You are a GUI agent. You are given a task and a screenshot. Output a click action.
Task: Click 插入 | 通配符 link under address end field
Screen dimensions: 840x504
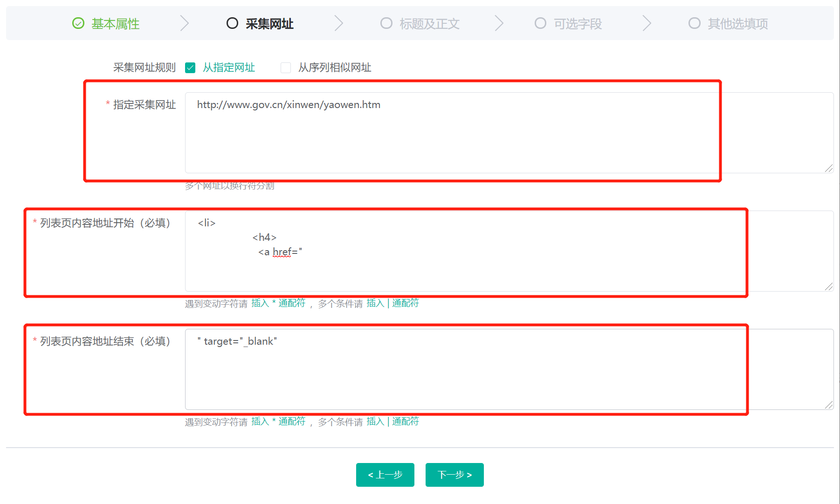pyautogui.click(x=392, y=422)
